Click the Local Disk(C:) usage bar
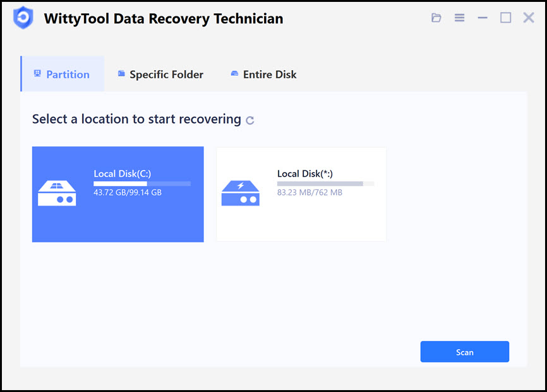Image resolution: width=547 pixels, height=392 pixels. click(x=142, y=184)
